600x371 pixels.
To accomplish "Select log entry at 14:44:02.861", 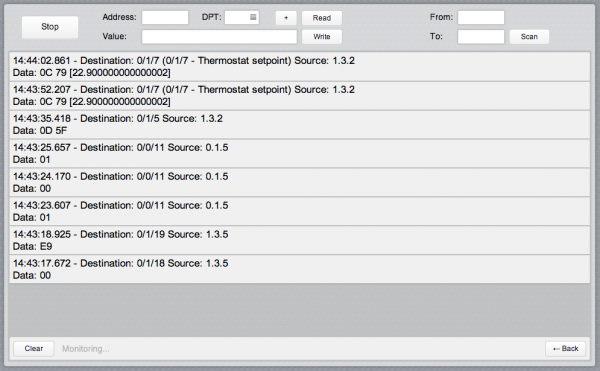I will (x=300, y=67).
